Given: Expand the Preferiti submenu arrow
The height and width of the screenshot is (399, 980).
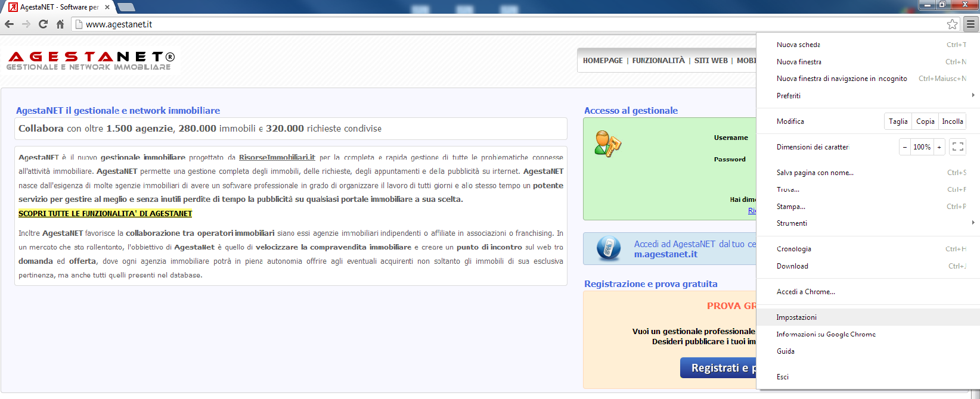Looking at the screenshot, I should coord(973,95).
